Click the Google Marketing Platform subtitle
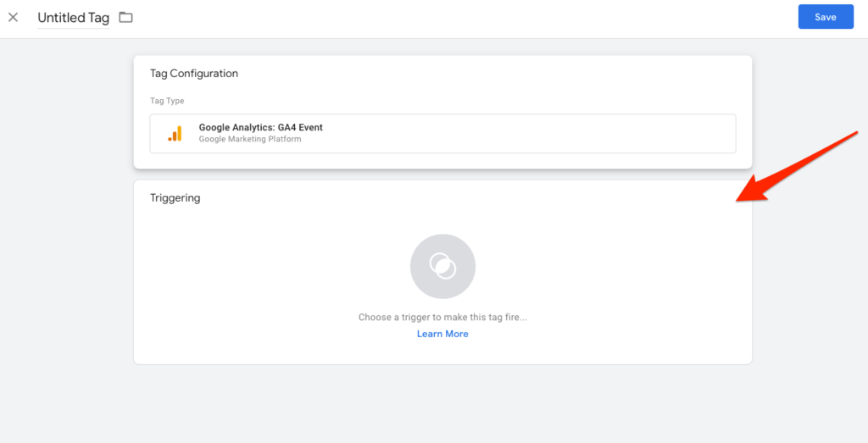868x443 pixels. (x=249, y=140)
